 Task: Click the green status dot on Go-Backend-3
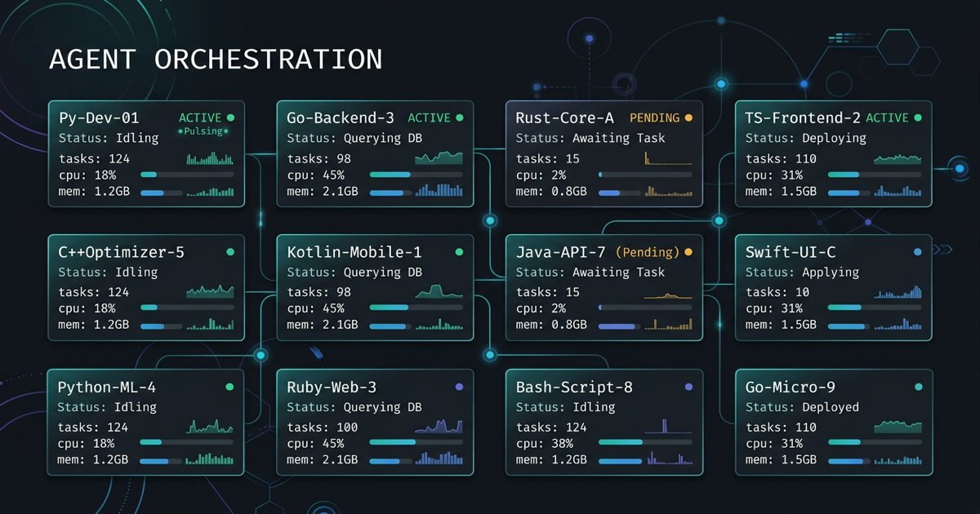click(459, 117)
